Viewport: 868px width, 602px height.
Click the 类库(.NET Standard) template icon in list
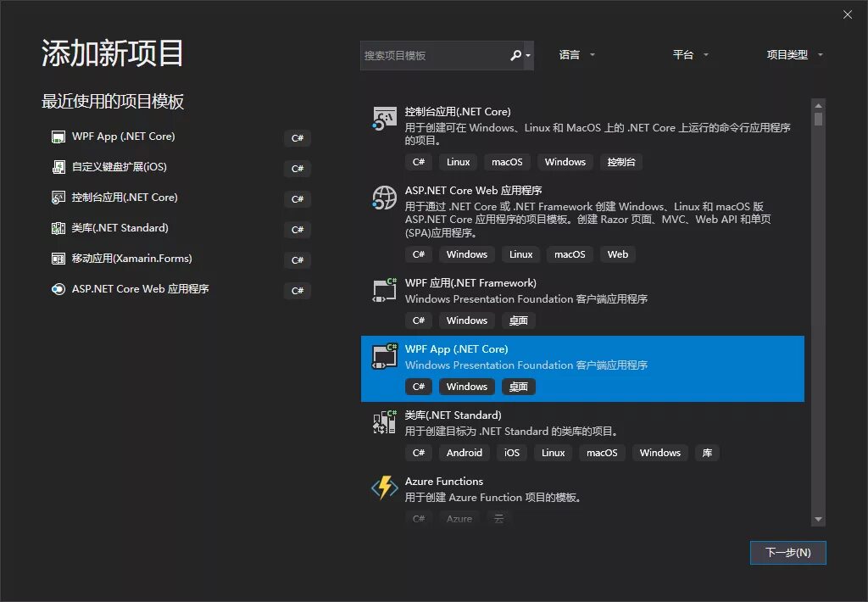point(384,422)
